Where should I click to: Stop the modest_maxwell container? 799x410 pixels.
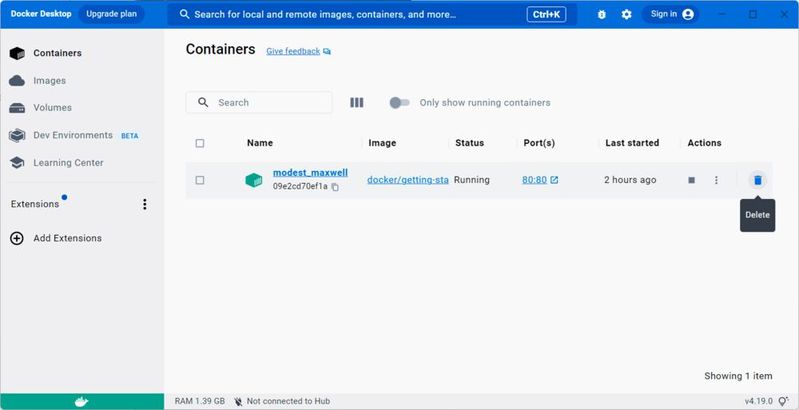(691, 180)
